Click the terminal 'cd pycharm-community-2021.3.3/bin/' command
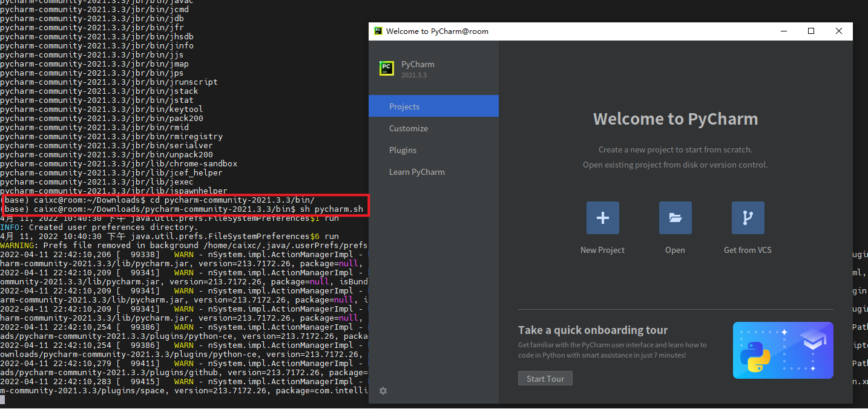 tap(232, 200)
